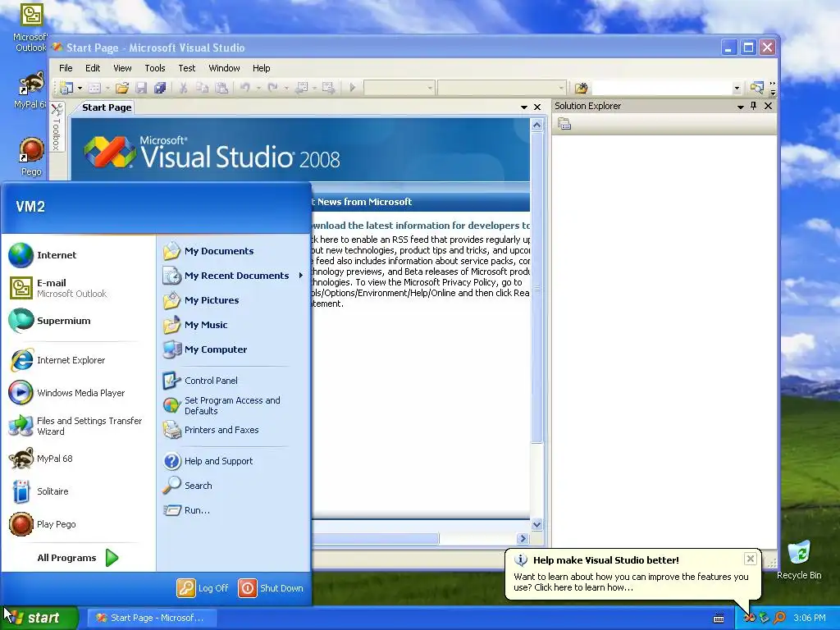The image size is (840, 630).
Task: Select the Start Page document tab
Action: pos(107,107)
